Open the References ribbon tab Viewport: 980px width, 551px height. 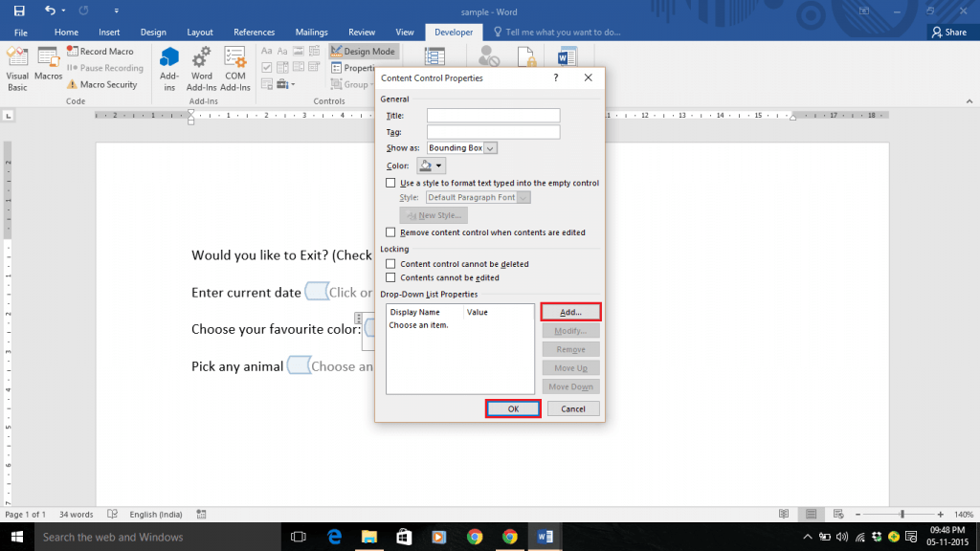pos(254,32)
